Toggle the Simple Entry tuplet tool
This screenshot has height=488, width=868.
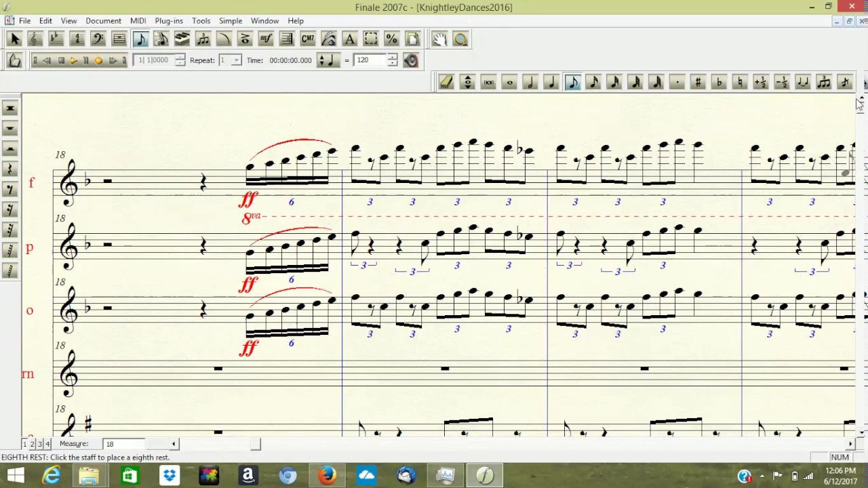tap(824, 82)
